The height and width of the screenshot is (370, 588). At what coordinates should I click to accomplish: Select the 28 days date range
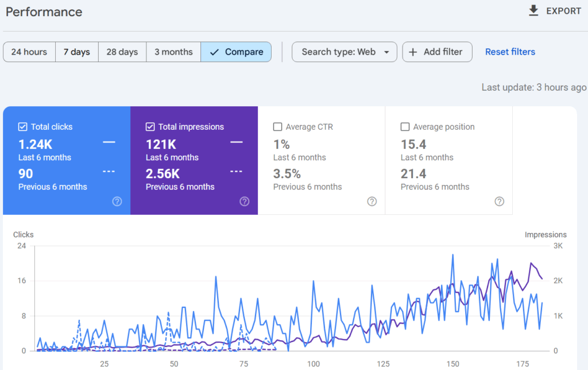tap(122, 52)
